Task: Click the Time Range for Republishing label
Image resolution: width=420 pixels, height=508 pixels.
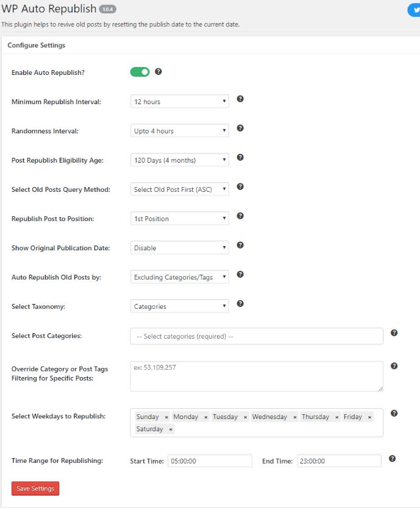Action: tap(57, 460)
